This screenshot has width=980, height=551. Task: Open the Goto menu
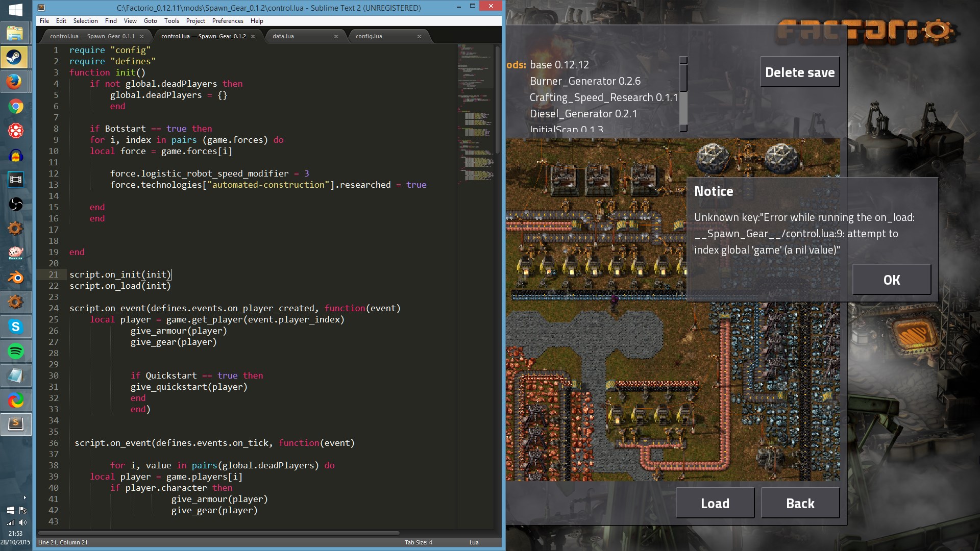point(150,21)
